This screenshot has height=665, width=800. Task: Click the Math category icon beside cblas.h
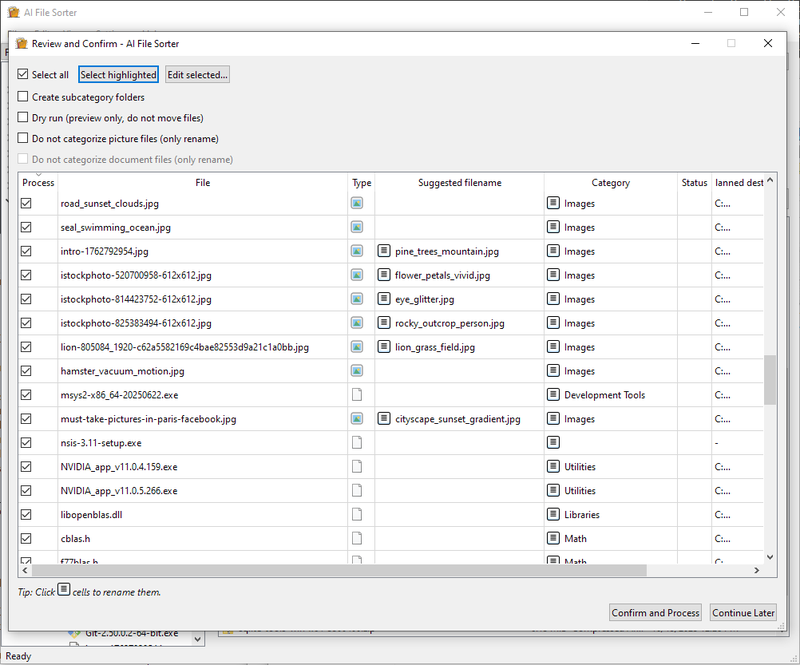553,538
